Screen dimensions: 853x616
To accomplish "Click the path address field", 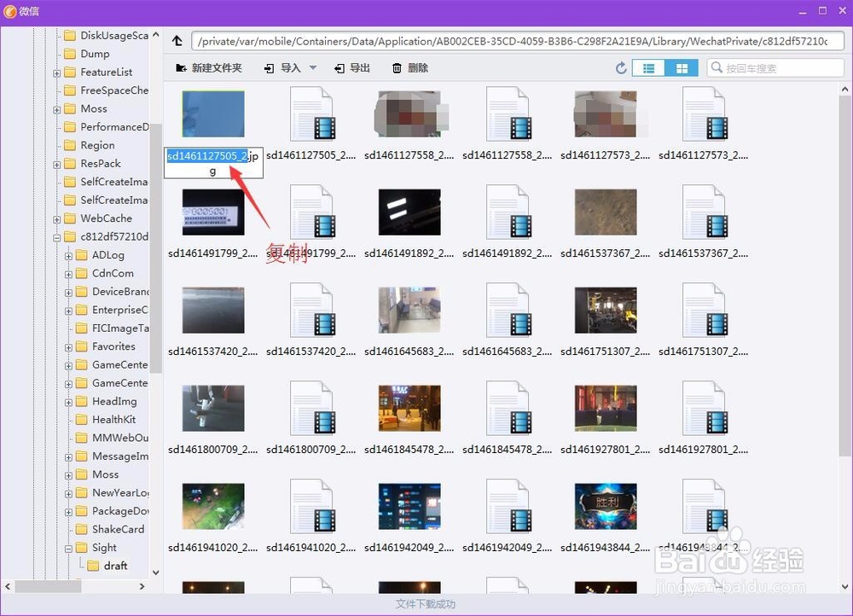I will 518,41.
